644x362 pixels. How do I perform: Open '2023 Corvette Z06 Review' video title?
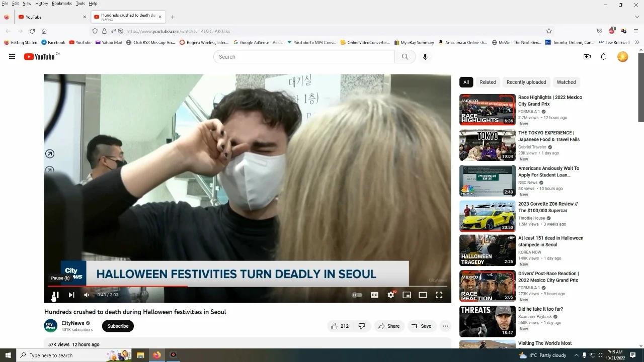(548, 207)
